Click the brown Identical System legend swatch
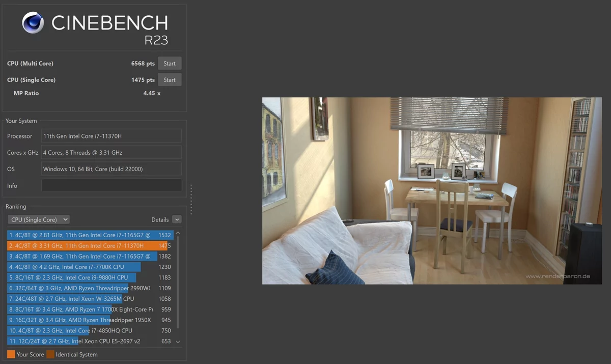The image size is (611, 364). coord(50,354)
